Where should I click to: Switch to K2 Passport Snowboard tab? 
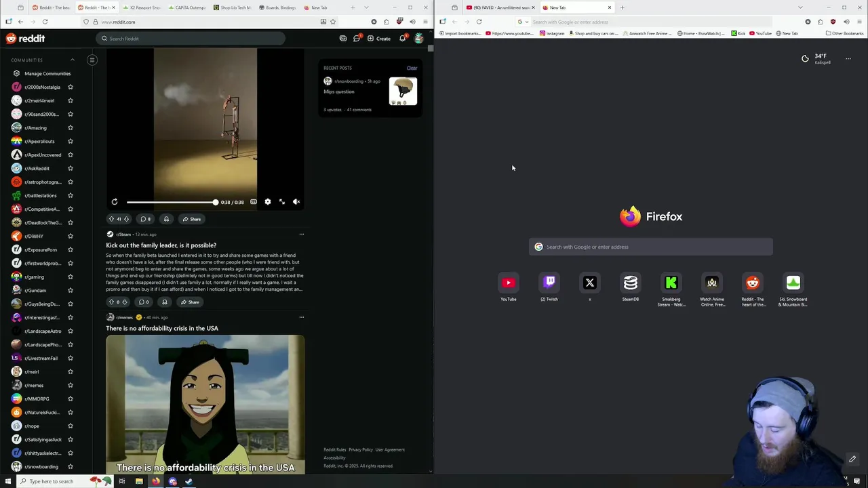point(142,7)
